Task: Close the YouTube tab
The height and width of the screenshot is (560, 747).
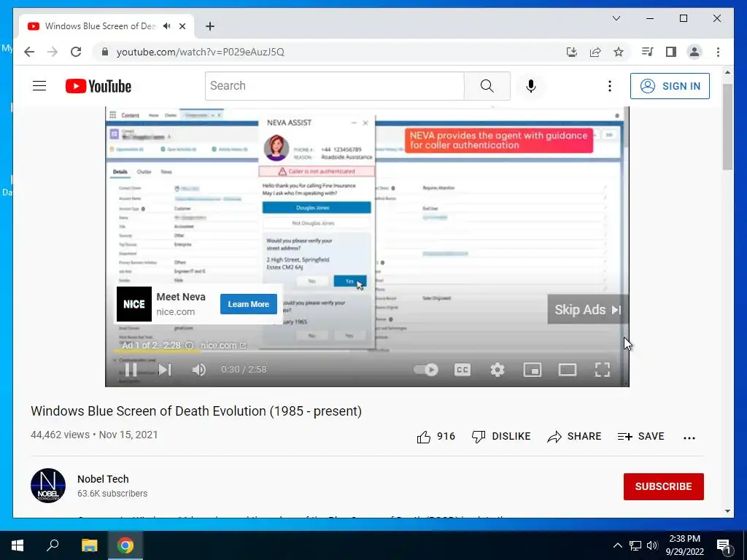Action: (182, 26)
